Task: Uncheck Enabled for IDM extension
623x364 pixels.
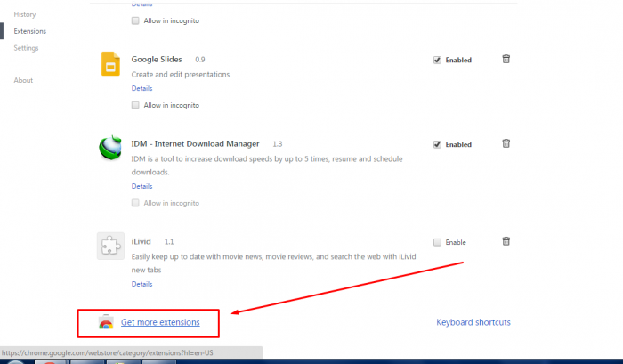Action: [437, 144]
